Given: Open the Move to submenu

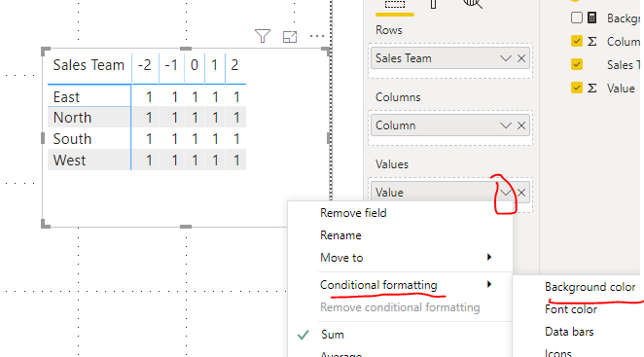Looking at the screenshot, I should pyautogui.click(x=401, y=258).
